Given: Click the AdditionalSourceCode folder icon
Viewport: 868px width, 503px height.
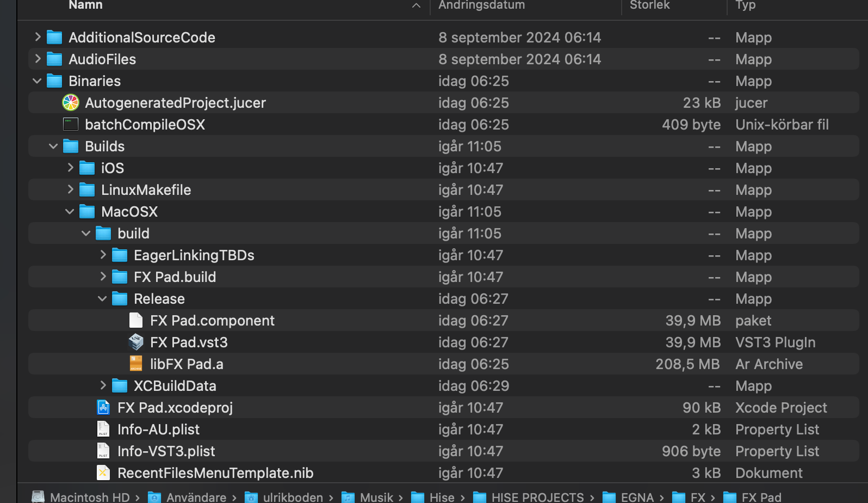Looking at the screenshot, I should 54,37.
